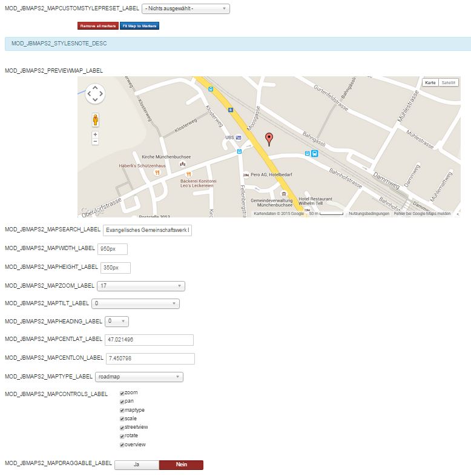Click the Remove all markers button
The image size is (471, 476).
[98, 26]
